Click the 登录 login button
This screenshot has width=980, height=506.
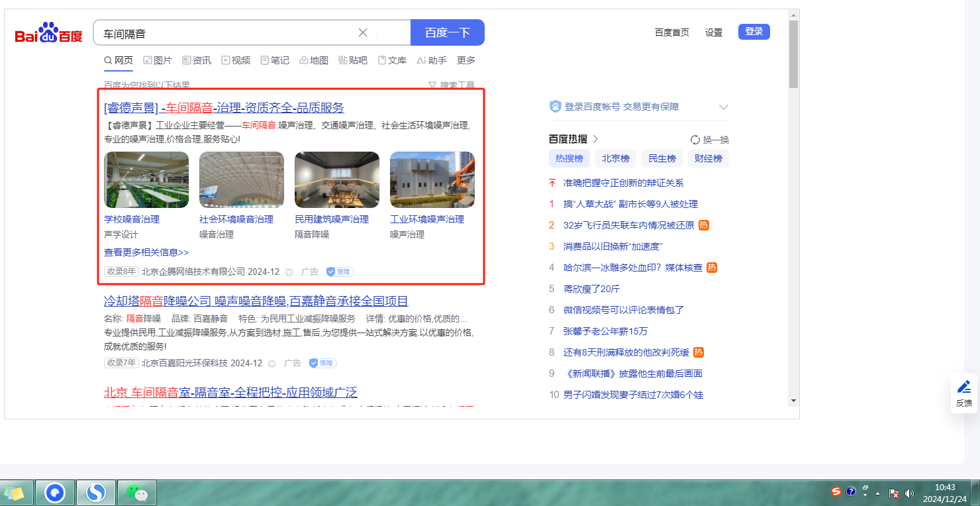754,32
